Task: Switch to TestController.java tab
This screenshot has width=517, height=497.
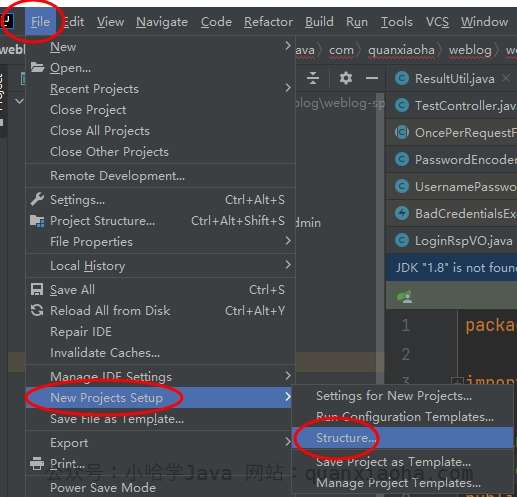Action: pyautogui.click(x=453, y=106)
